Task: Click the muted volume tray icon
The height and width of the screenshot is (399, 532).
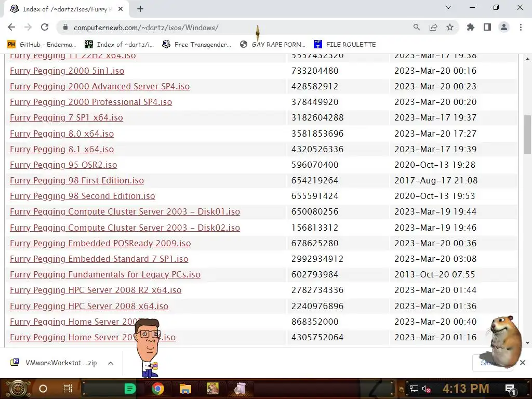Action: pyautogui.click(x=427, y=389)
